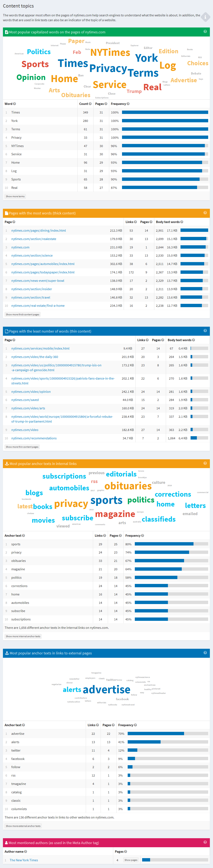
Task: Click the word Privacy in capitalized word cloud
Action: [108, 68]
